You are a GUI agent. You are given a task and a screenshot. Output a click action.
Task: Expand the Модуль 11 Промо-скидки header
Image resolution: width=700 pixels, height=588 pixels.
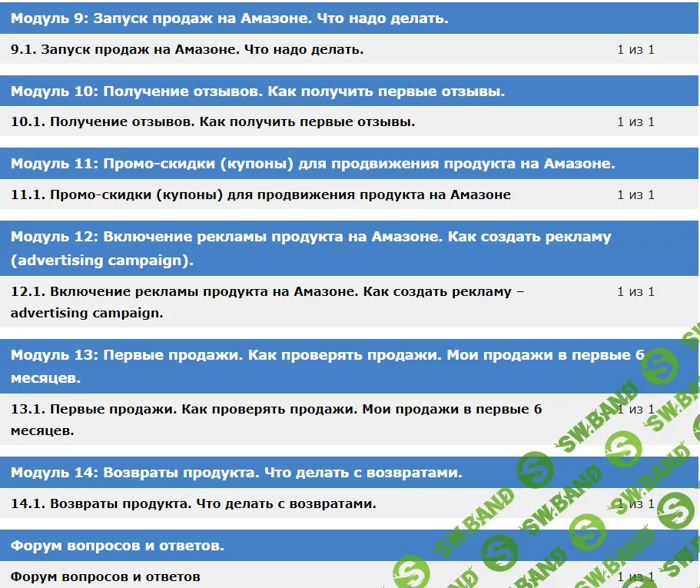coord(349,164)
